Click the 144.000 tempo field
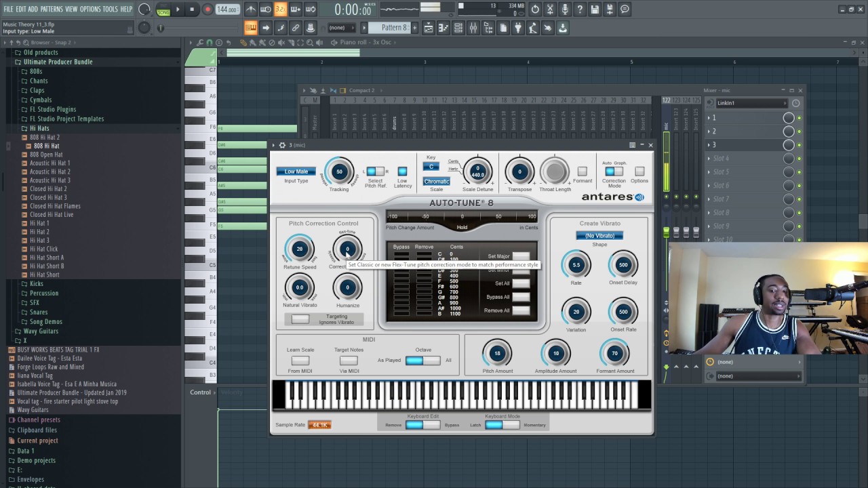The width and height of the screenshot is (868, 488). [228, 9]
